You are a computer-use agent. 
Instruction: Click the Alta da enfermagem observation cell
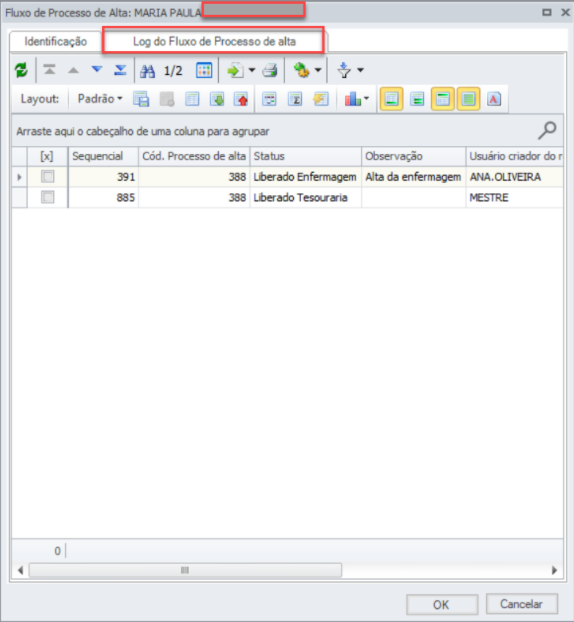coord(413,177)
